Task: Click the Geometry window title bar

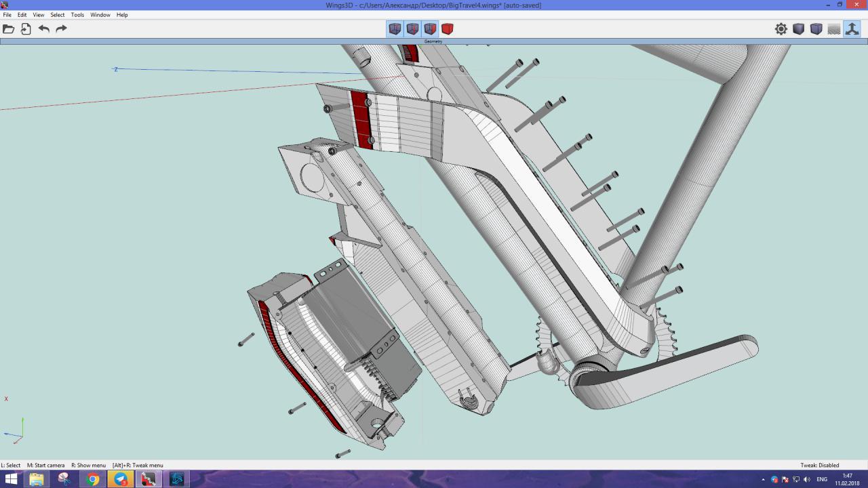Action: point(434,41)
